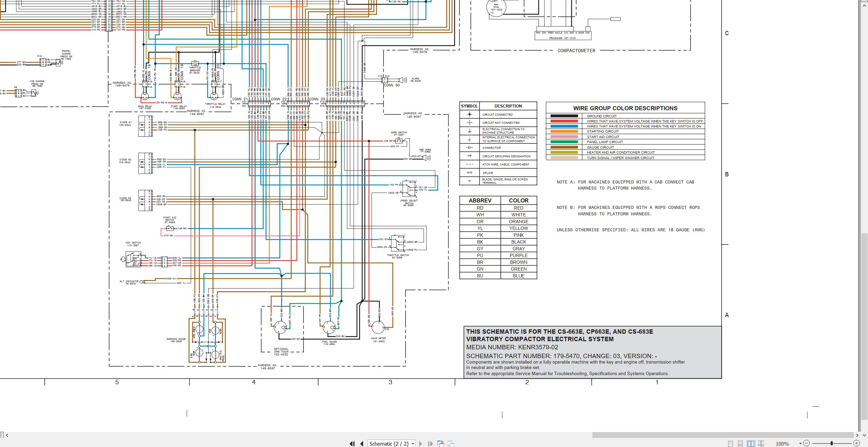Click the CONNECTOR symbol row text
The image size is (868, 447).
coord(492,148)
